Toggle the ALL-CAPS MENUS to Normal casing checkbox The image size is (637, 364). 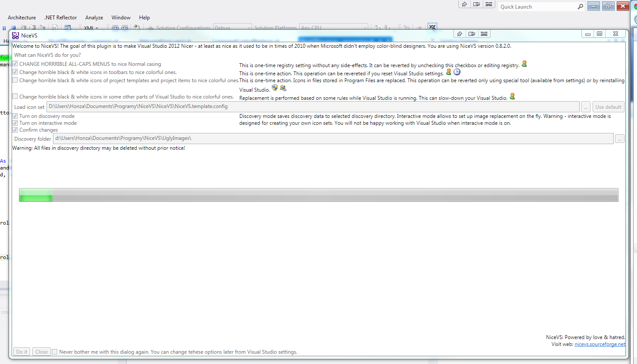tap(15, 64)
